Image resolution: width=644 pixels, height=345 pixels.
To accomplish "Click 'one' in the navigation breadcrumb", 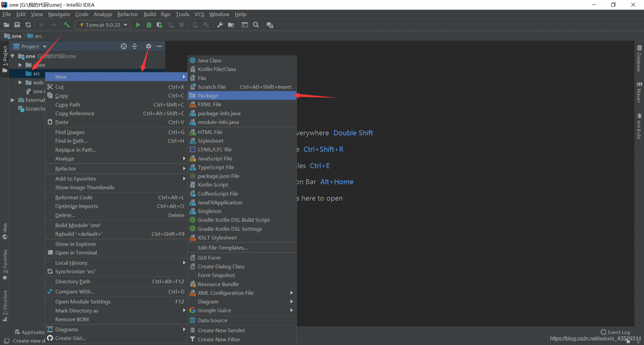I will [x=13, y=36].
